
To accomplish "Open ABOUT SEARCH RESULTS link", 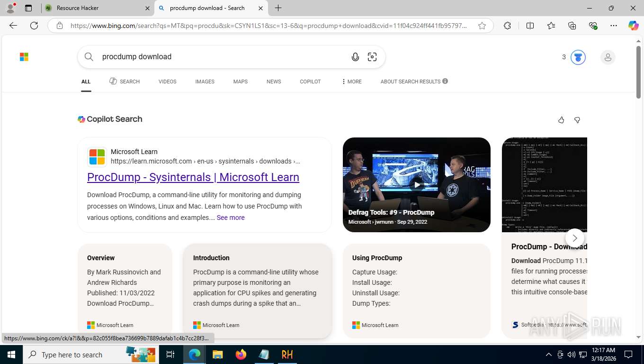I will pyautogui.click(x=411, y=82).
